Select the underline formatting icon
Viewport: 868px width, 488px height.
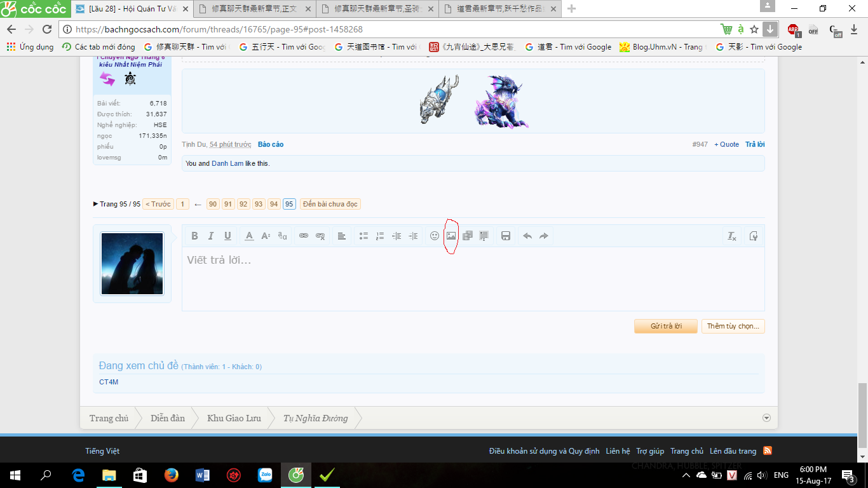pyautogui.click(x=227, y=236)
